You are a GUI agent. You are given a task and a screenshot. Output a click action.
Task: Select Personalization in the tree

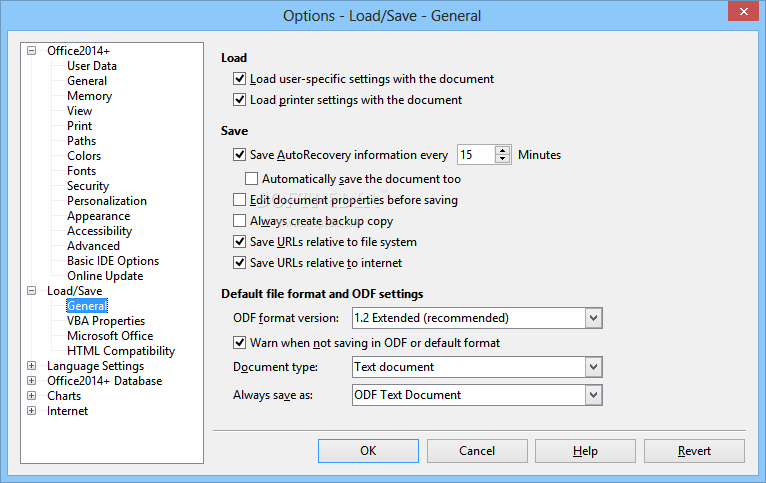(107, 201)
